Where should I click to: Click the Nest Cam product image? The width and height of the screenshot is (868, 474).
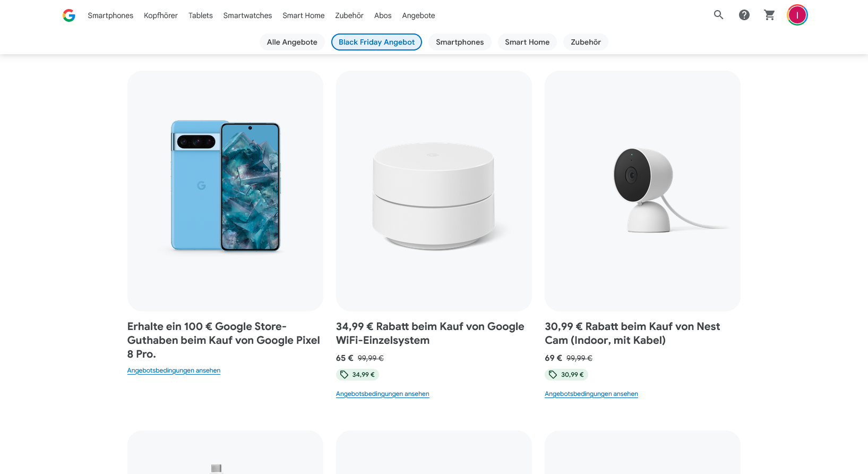[x=642, y=191]
